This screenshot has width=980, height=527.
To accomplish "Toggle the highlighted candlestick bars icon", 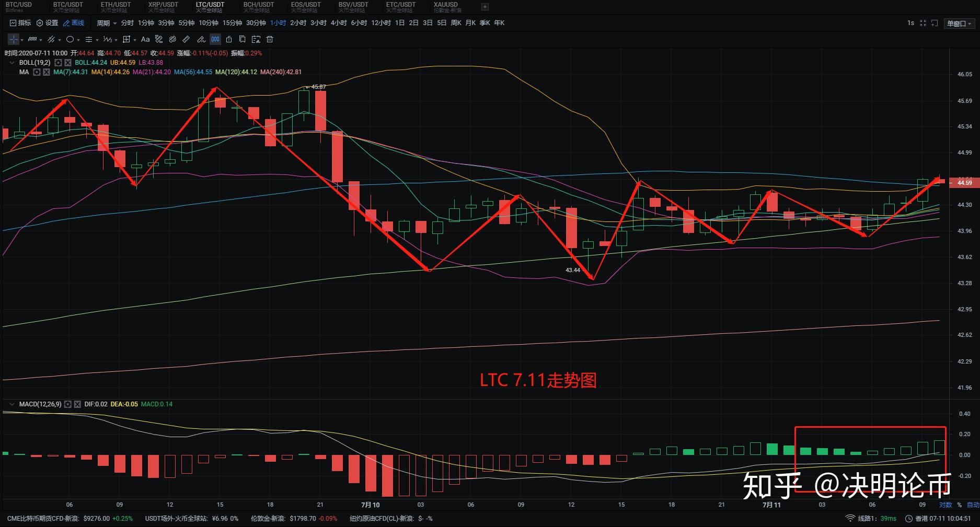I will [215, 39].
